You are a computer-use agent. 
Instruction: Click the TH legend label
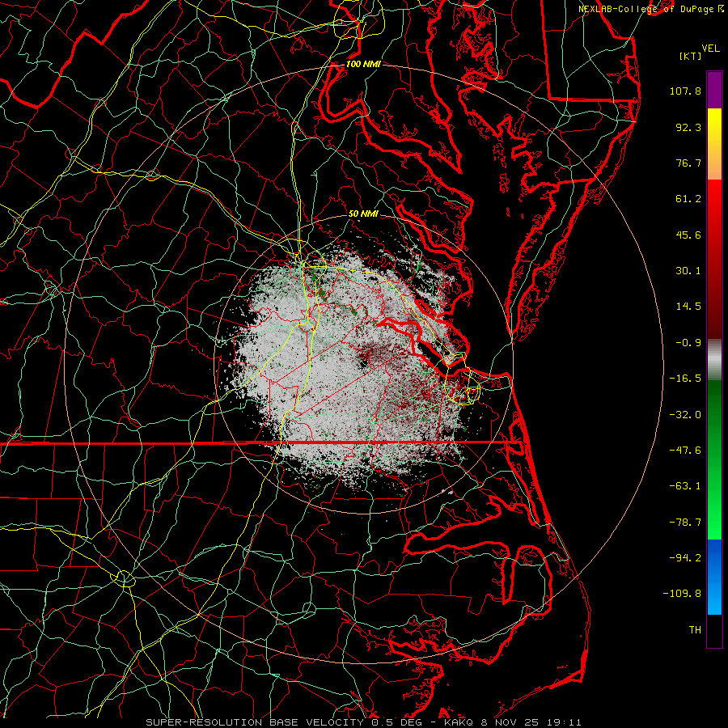click(x=695, y=630)
